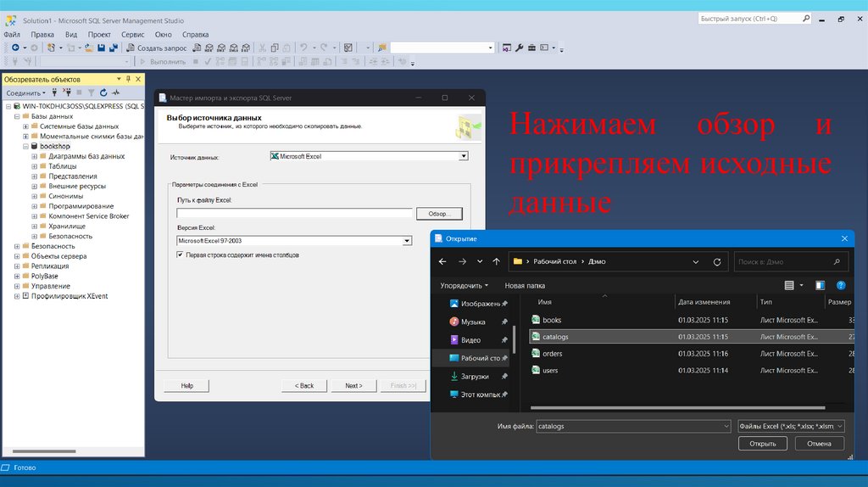The image size is (868, 487).
Task: Click the properties wrench icon in toolbar
Action: pyautogui.click(x=520, y=48)
